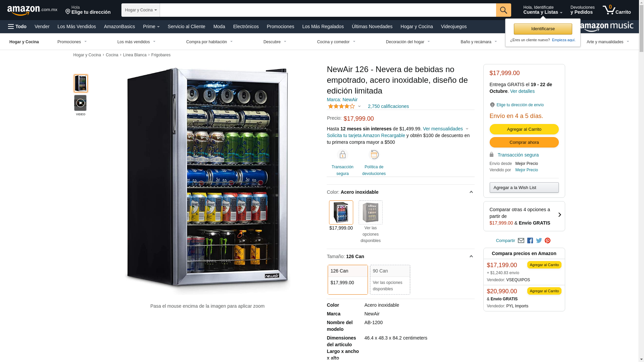The width and height of the screenshot is (644, 362).
Task: Open the shopping cart icon
Action: pos(616,10)
